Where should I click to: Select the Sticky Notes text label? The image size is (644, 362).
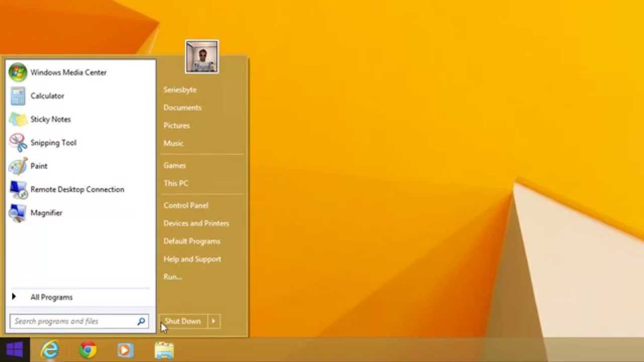tap(50, 119)
